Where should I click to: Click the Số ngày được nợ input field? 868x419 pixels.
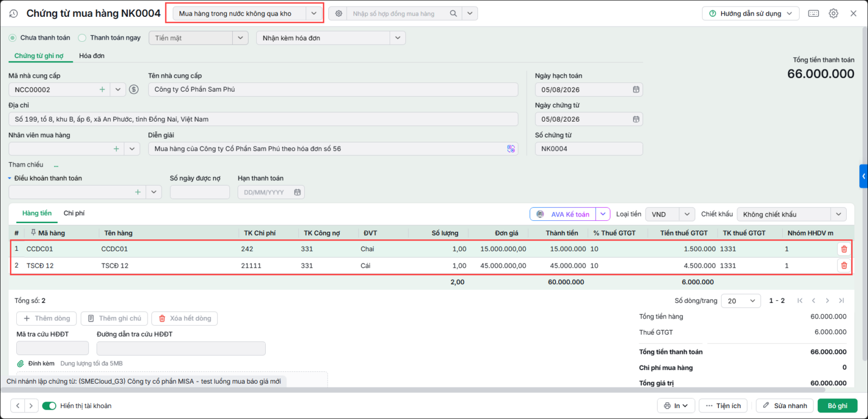200,192
